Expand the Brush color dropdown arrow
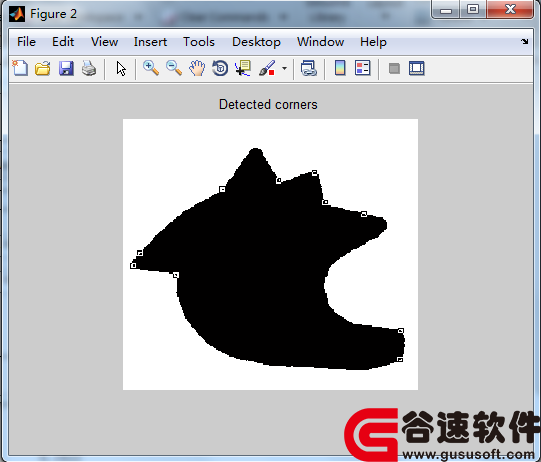This screenshot has width=541, height=462. click(284, 68)
